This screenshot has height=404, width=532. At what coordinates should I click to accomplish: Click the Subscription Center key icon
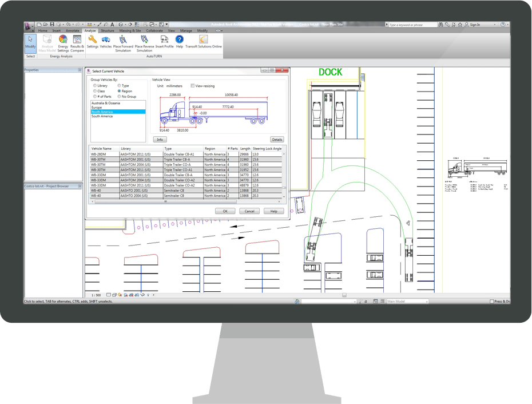[x=447, y=25]
